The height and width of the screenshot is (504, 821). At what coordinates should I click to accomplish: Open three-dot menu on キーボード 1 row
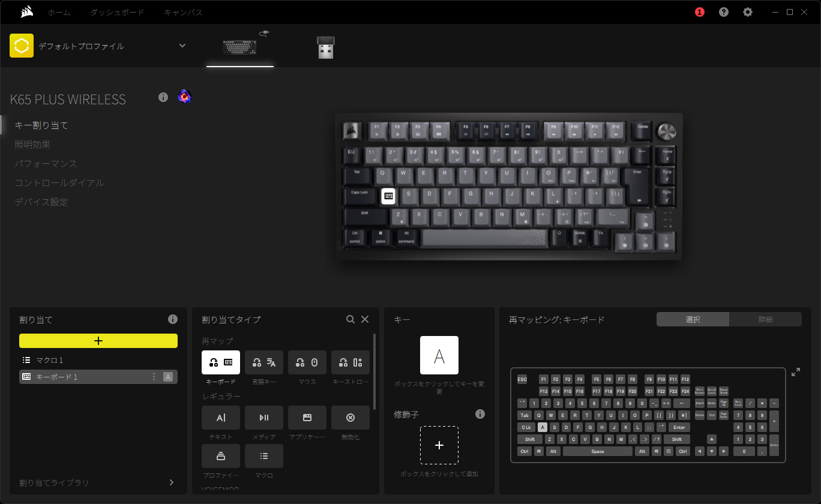pyautogui.click(x=154, y=377)
